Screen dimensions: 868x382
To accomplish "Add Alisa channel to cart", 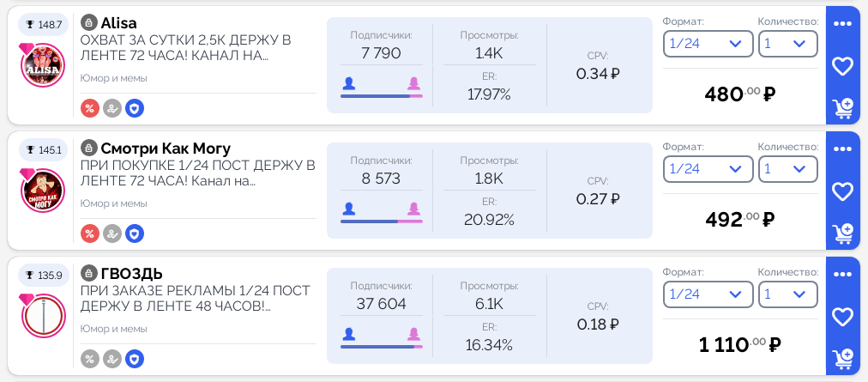I will 842,108.
